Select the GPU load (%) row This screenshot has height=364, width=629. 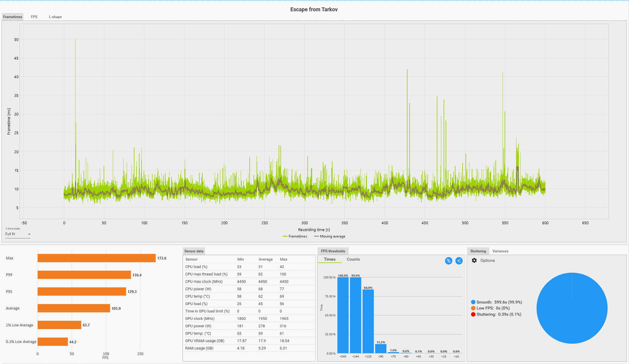[249, 304]
